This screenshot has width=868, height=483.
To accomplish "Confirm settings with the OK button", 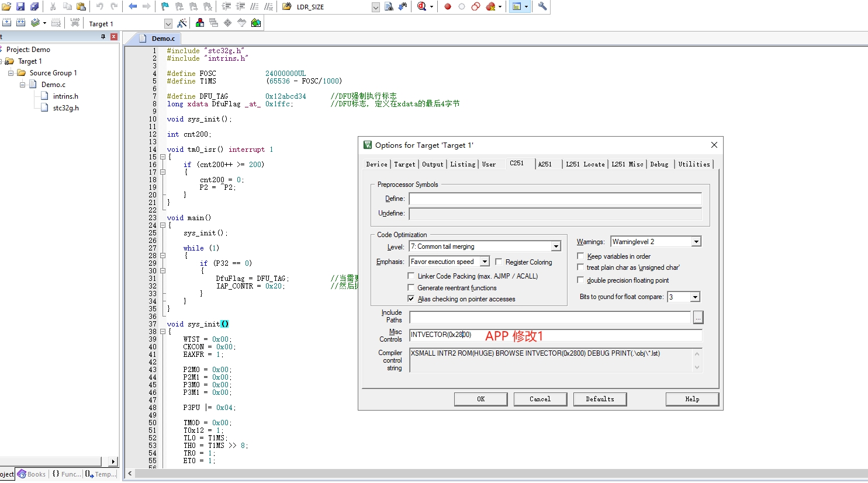I will coord(481,399).
